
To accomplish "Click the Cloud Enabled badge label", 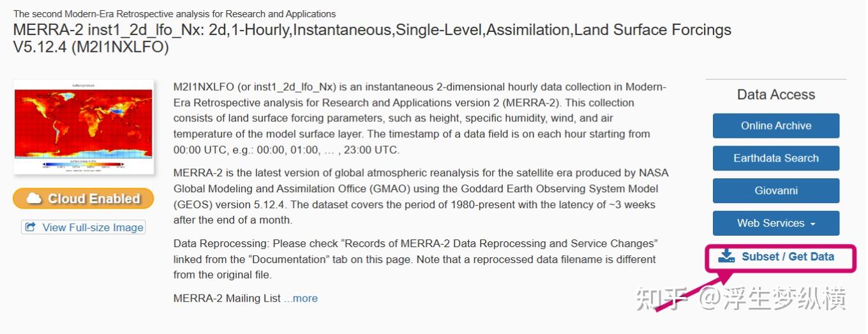I will pos(94,199).
